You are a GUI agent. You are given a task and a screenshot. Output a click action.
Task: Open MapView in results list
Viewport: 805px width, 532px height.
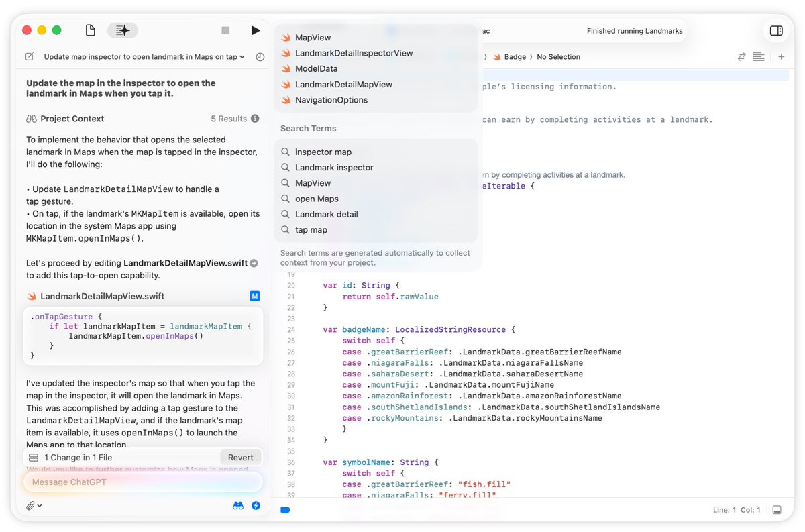pyautogui.click(x=313, y=38)
